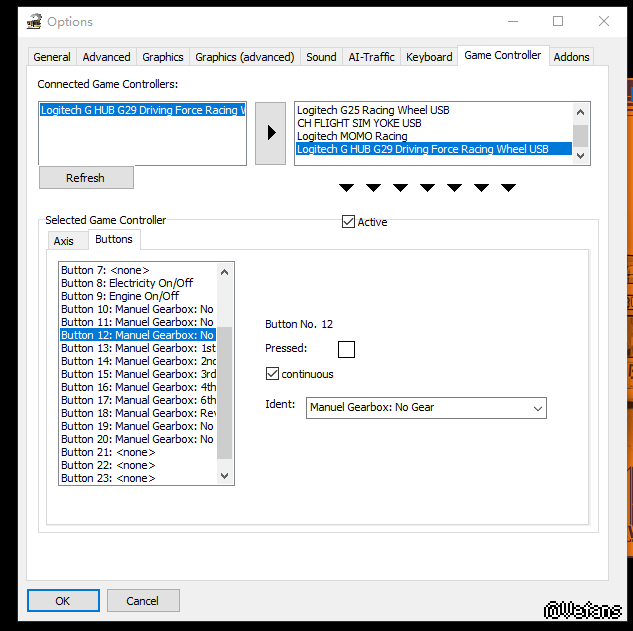Image resolution: width=633 pixels, height=631 pixels.
Task: Minimize the Options window
Action: coord(513,21)
